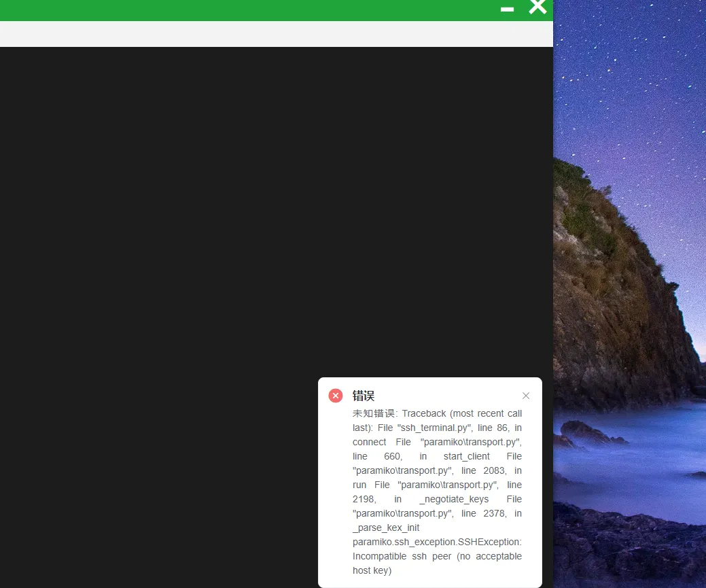Minimize the green SSH terminal window
Image resolution: width=706 pixels, height=588 pixels.
[x=507, y=9]
